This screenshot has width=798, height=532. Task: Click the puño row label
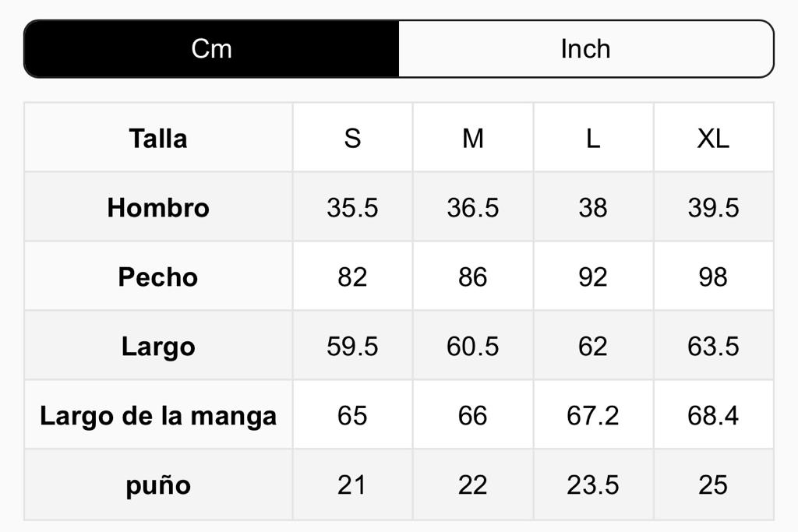158,484
